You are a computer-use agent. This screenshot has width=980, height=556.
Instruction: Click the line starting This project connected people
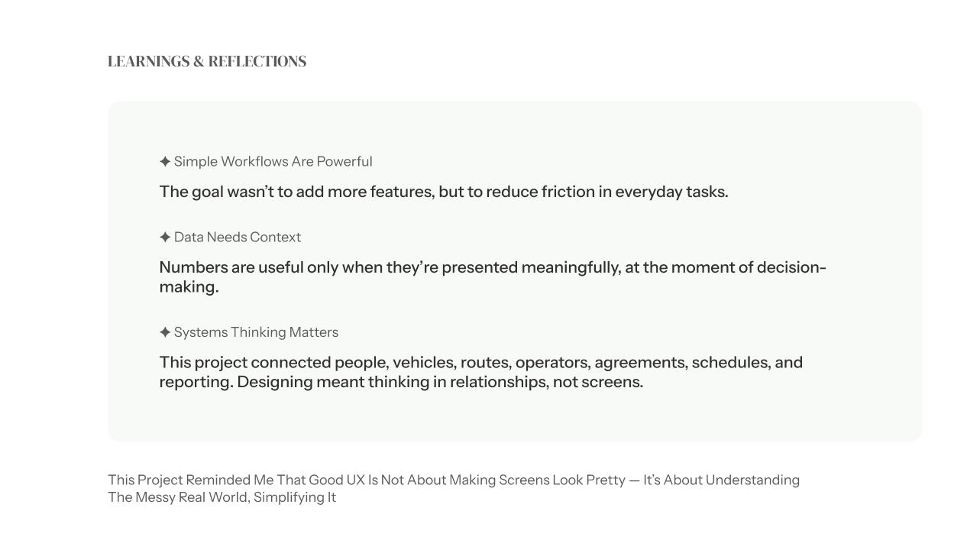tap(480, 362)
